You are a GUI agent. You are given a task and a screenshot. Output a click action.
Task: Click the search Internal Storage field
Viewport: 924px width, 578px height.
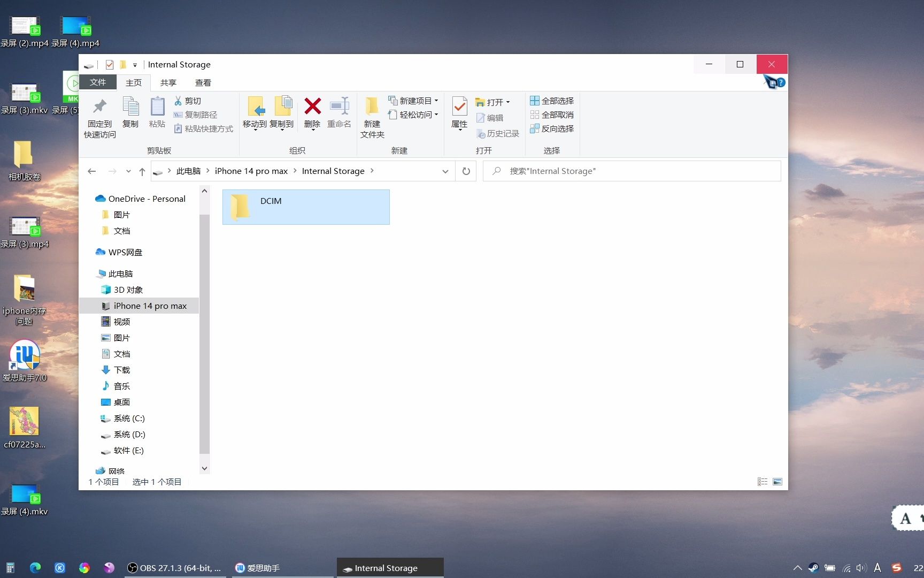(632, 171)
